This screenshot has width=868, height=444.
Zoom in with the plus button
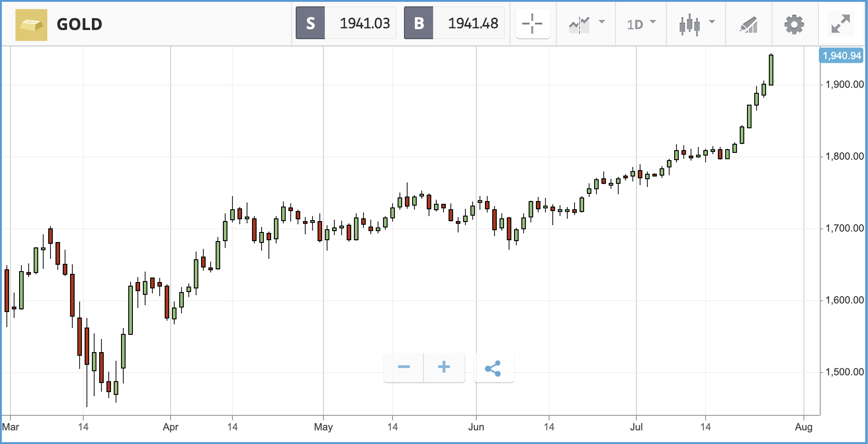pos(444,367)
